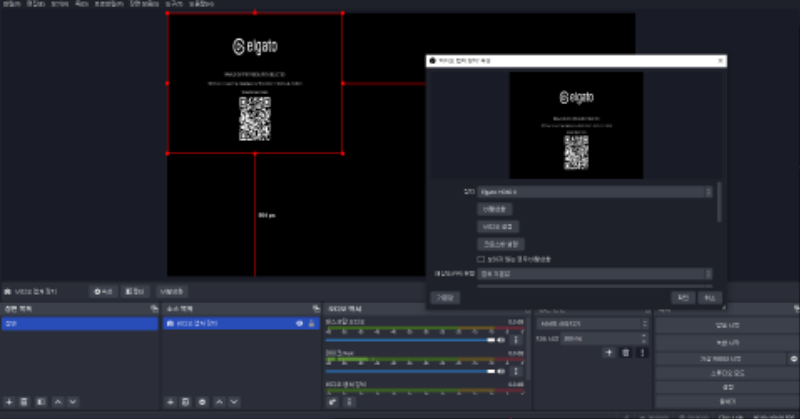Mute the desktop audio speaker icon

(x=502, y=340)
